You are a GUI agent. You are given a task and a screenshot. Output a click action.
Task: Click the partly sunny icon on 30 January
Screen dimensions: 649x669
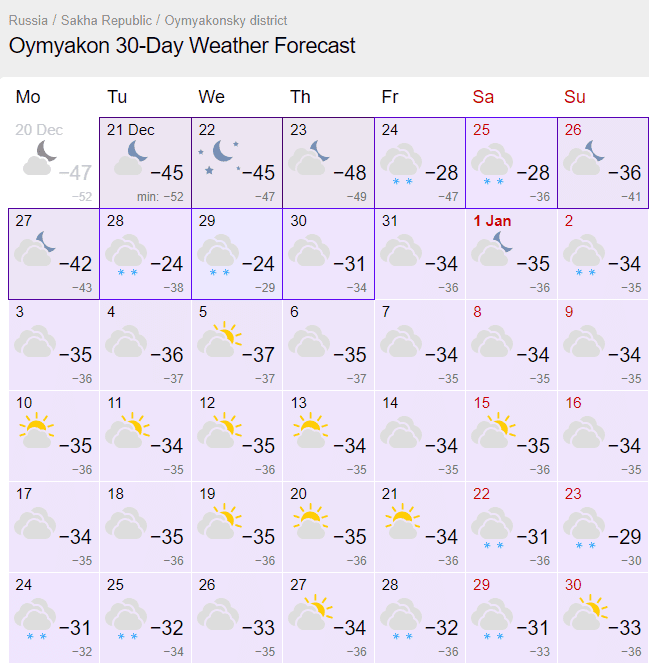[x=585, y=613]
